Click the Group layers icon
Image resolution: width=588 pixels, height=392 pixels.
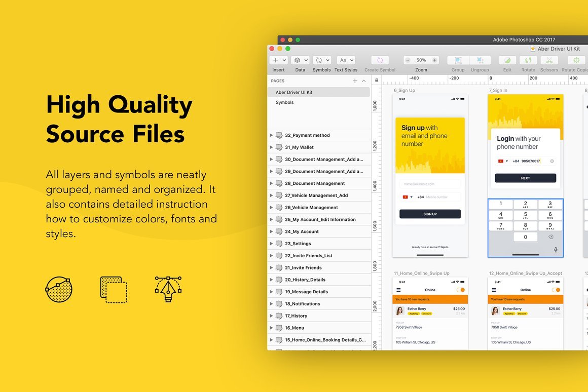(458, 60)
